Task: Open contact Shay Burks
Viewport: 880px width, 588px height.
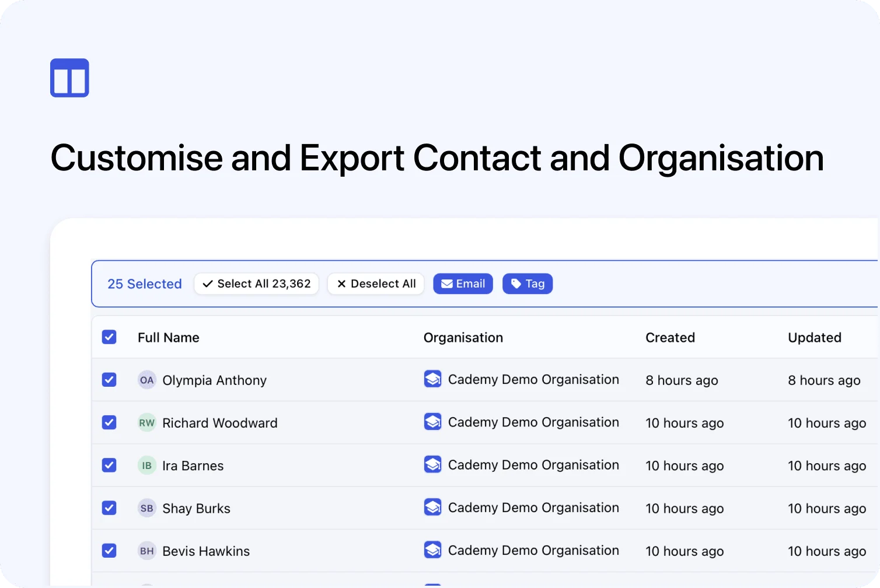Action: (x=196, y=509)
